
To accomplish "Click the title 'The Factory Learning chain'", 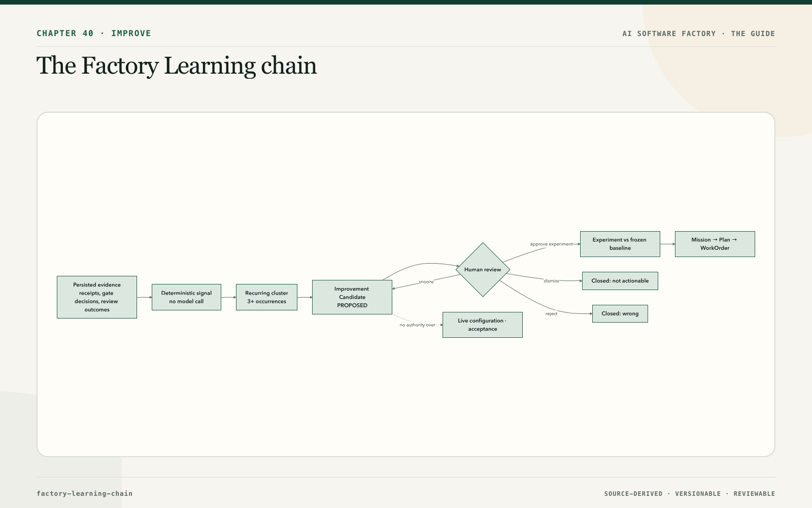I will [x=177, y=66].
